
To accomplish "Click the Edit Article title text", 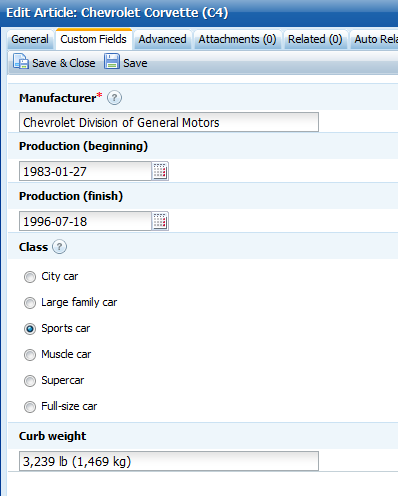I will pos(117,13).
